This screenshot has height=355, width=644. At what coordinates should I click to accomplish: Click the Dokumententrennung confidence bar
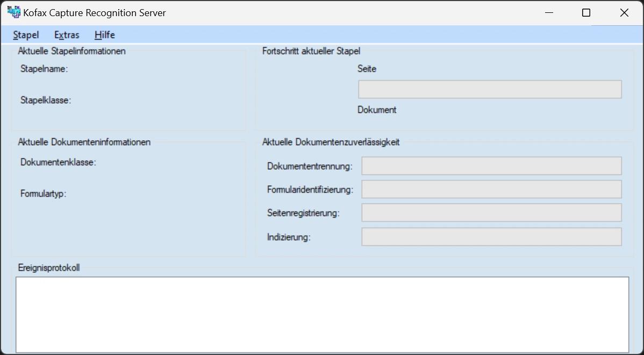click(x=491, y=166)
